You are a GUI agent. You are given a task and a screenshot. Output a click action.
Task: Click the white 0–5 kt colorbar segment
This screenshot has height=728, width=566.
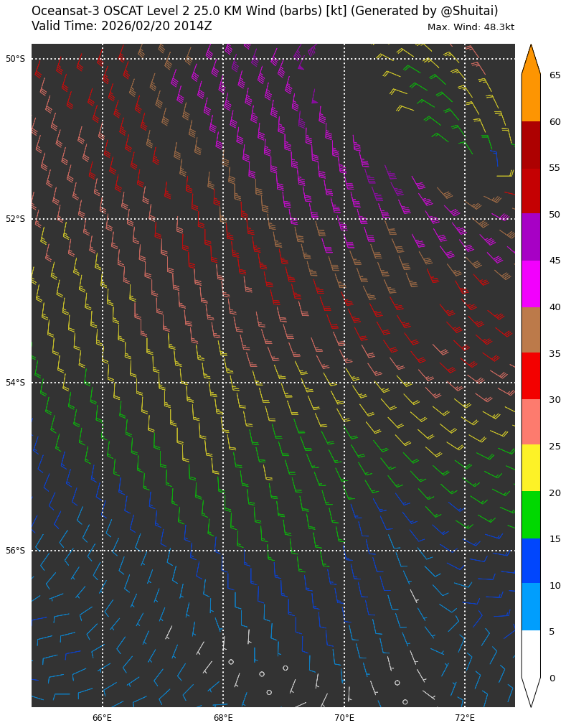pos(530,653)
